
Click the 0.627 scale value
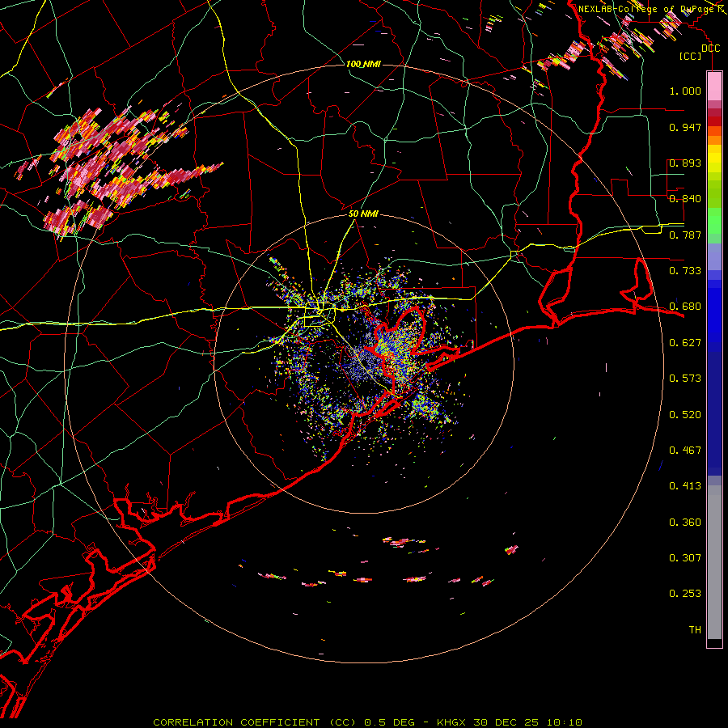point(685,343)
